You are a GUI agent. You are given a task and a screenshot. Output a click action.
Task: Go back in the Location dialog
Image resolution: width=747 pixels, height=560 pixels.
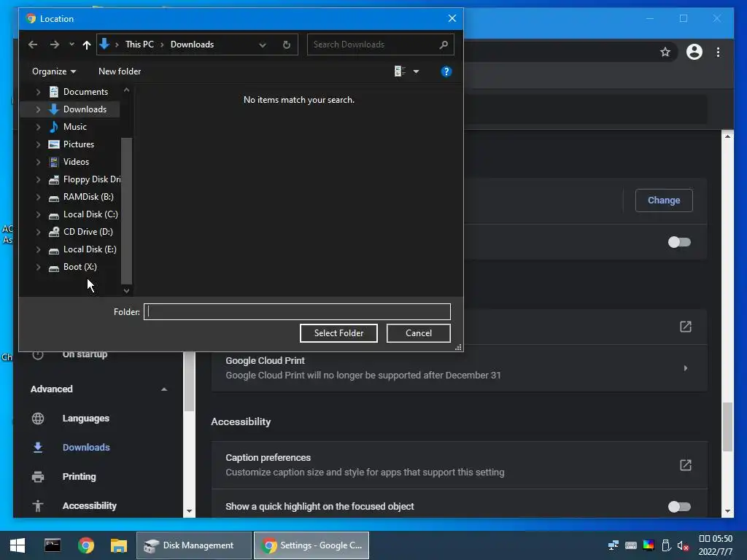point(33,44)
